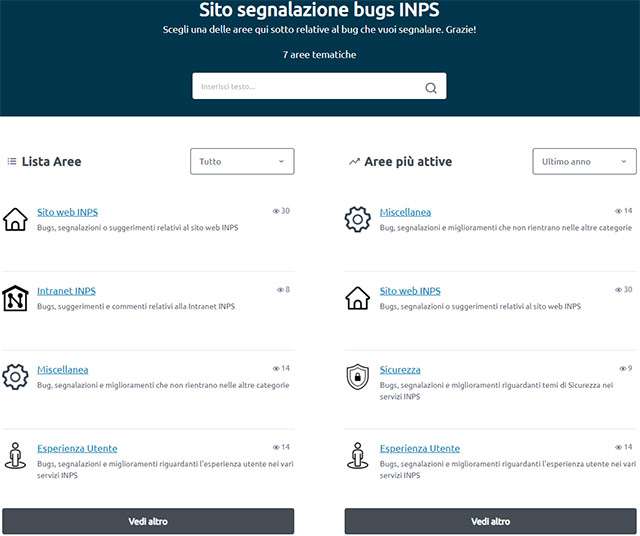The height and width of the screenshot is (536, 640).
Task: Click the Sicurezza shield lock icon
Action: 357,376
